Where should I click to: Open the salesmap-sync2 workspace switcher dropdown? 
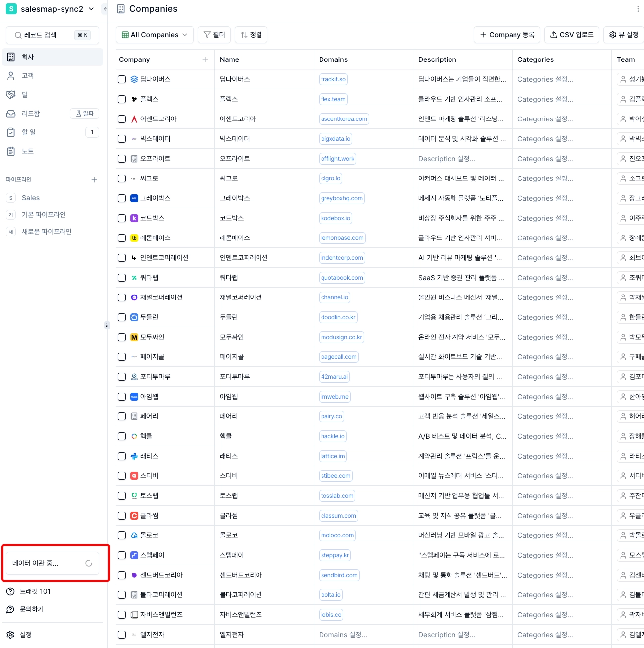click(x=50, y=9)
